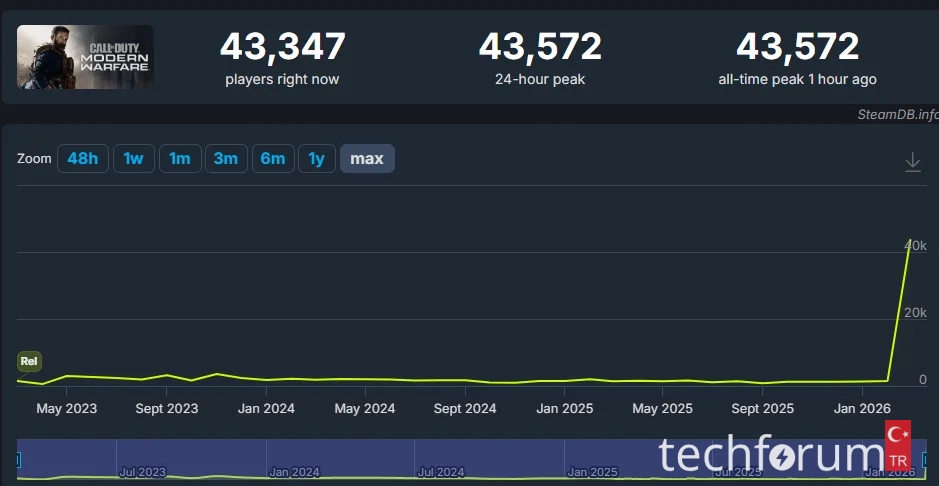Viewport: 939px width, 486px height.
Task: Click the chart download menu icon
Action: (912, 162)
